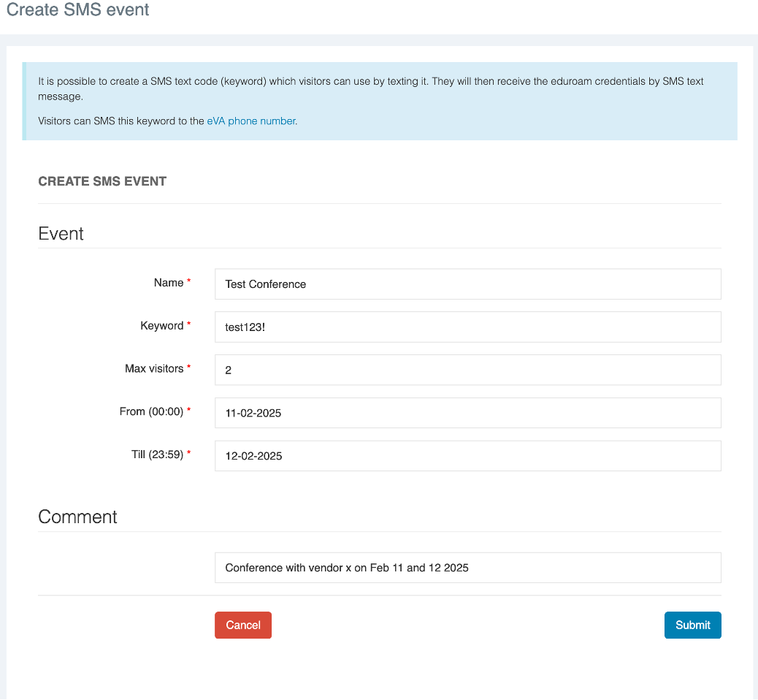Click the Comment section heading
The image size is (758, 700).
pos(77,517)
